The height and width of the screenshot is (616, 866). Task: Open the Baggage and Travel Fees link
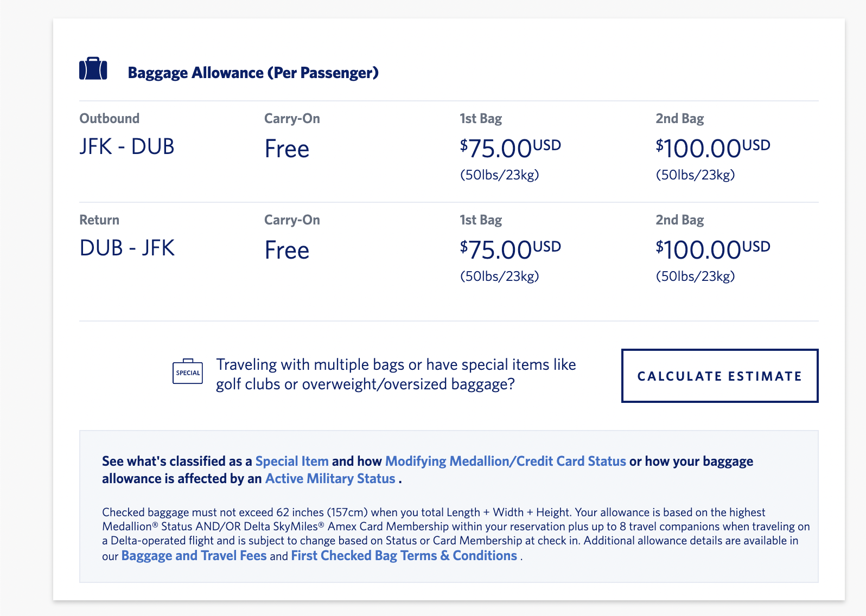[x=194, y=556]
